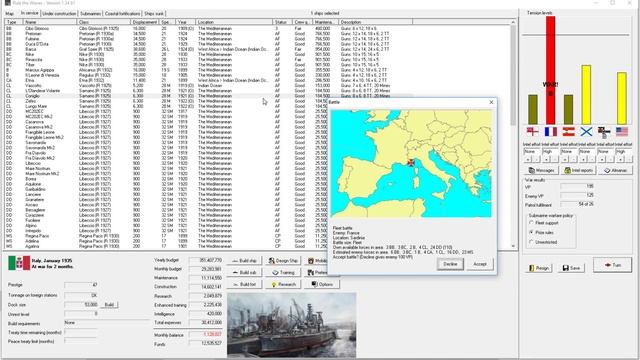
Task: Select the Marcus Agrippa ship row
Action: [208, 70]
